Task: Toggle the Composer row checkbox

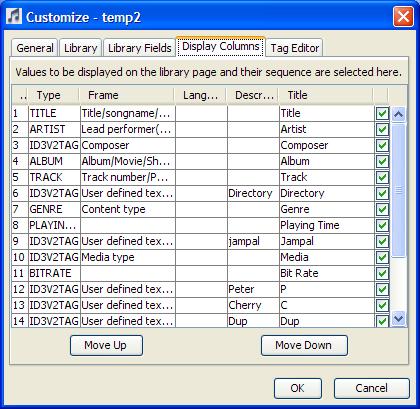Action: point(382,146)
